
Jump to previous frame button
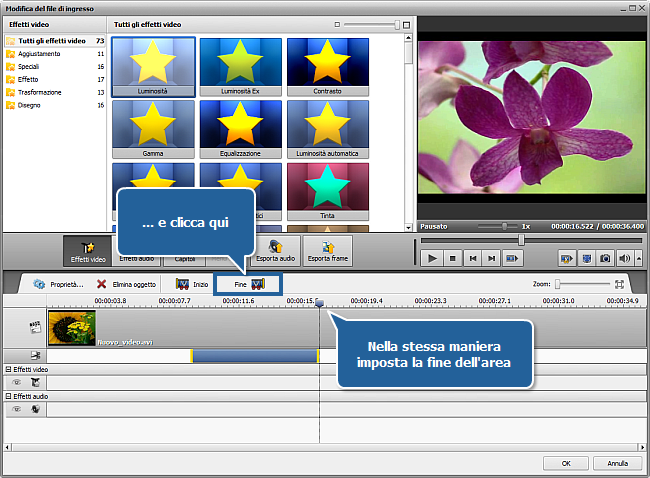[472, 258]
